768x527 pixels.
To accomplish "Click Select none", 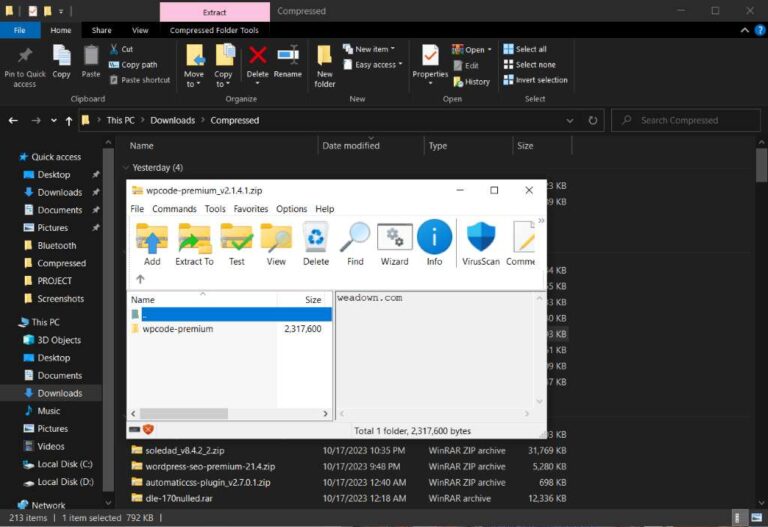I will (529, 65).
